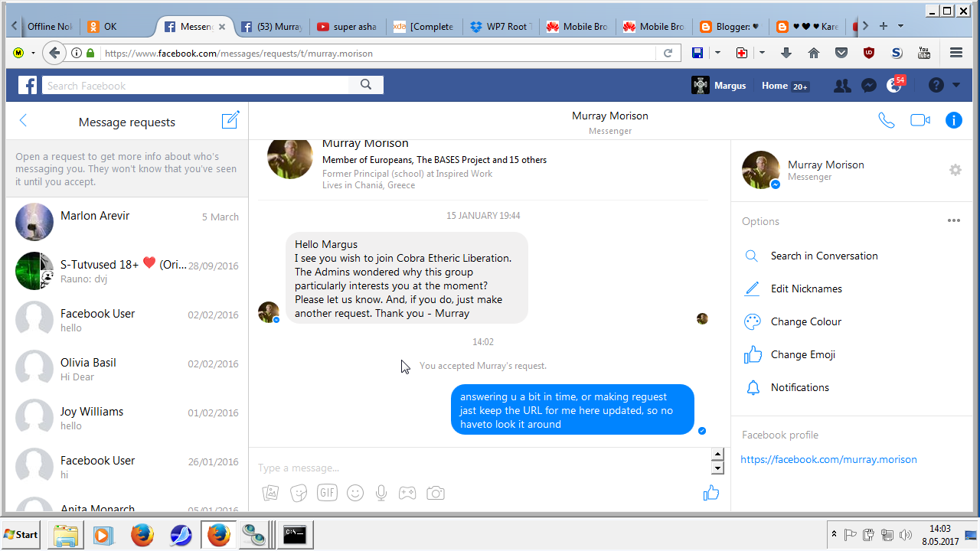Open the GIF picker
This screenshot has height=551, width=980.
(x=327, y=493)
